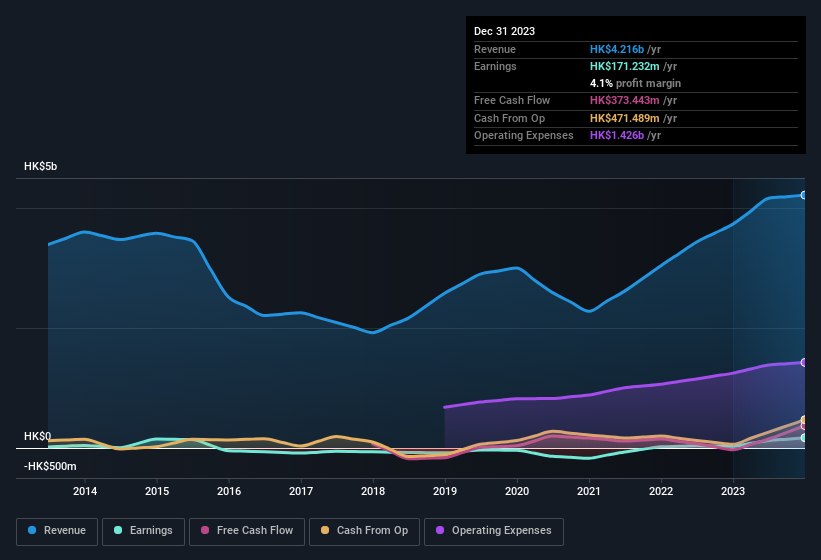The height and width of the screenshot is (560, 821).
Task: Click the 2018 x-axis label
Action: tap(373, 491)
